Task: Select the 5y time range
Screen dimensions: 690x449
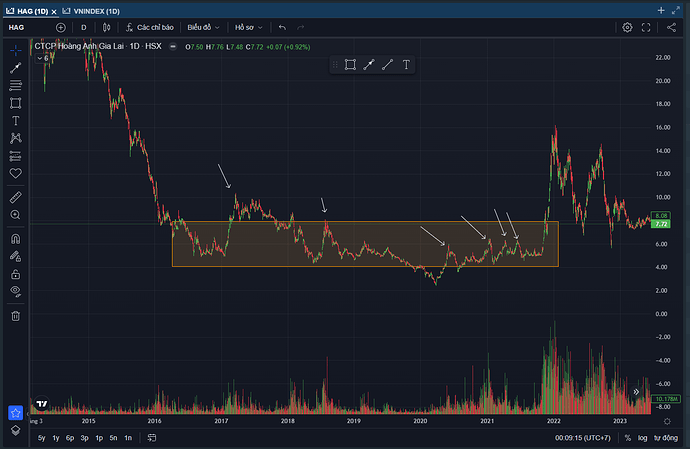Action: [41, 437]
